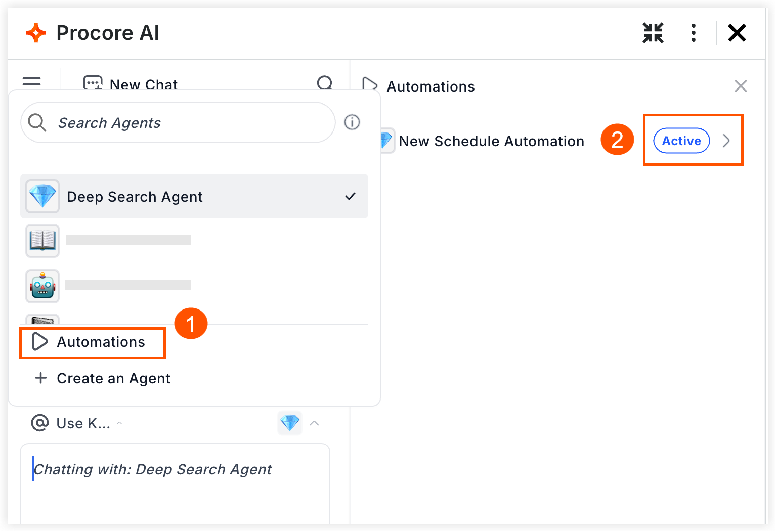Click inside the Search Agents field
The height and width of the screenshot is (532, 776).
pyautogui.click(x=178, y=122)
